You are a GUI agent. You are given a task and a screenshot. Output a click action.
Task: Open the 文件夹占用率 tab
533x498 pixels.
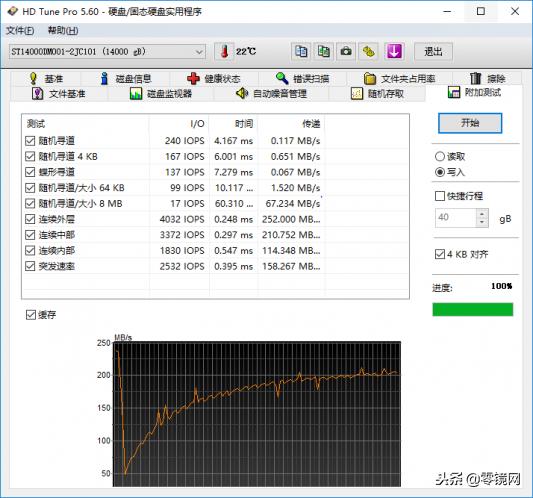point(399,79)
